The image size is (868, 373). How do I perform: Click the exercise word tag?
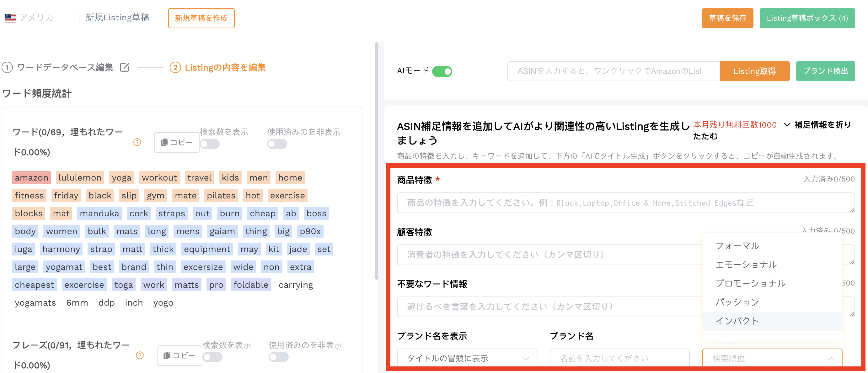point(287,196)
